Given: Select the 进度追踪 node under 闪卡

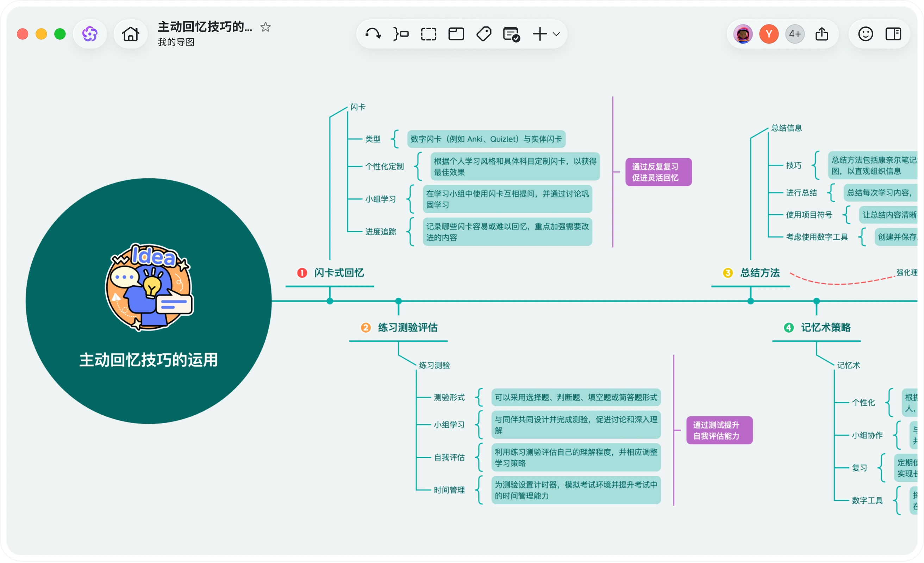Looking at the screenshot, I should click(381, 232).
